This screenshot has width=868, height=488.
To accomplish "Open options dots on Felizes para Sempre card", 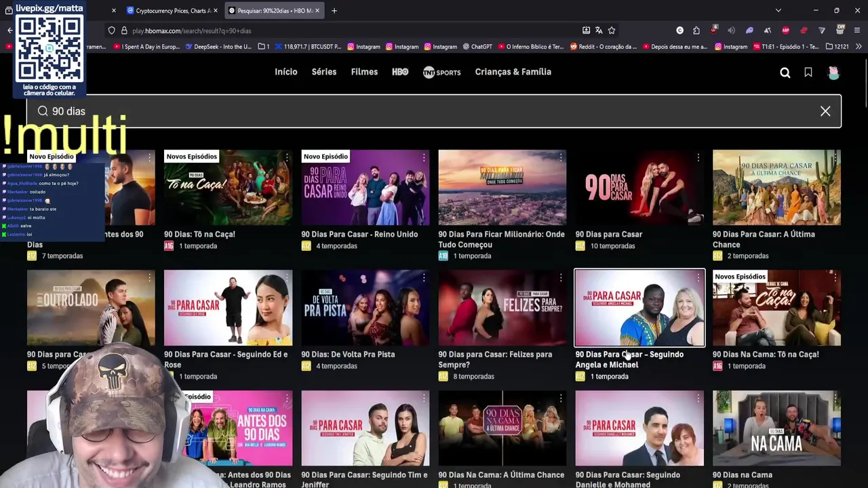I will 561,277.
